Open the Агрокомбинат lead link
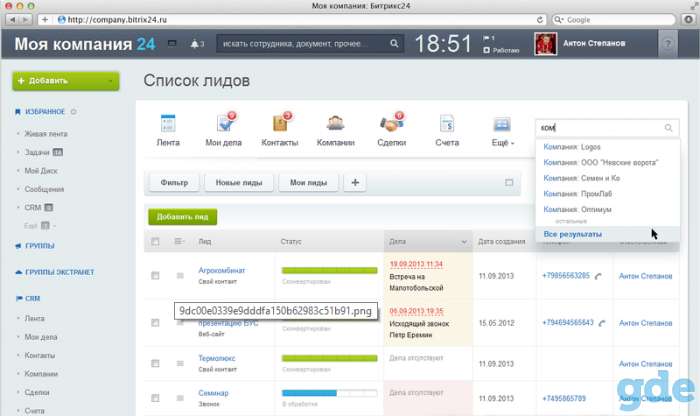Image resolution: width=700 pixels, height=416 pixels. pyautogui.click(x=221, y=270)
